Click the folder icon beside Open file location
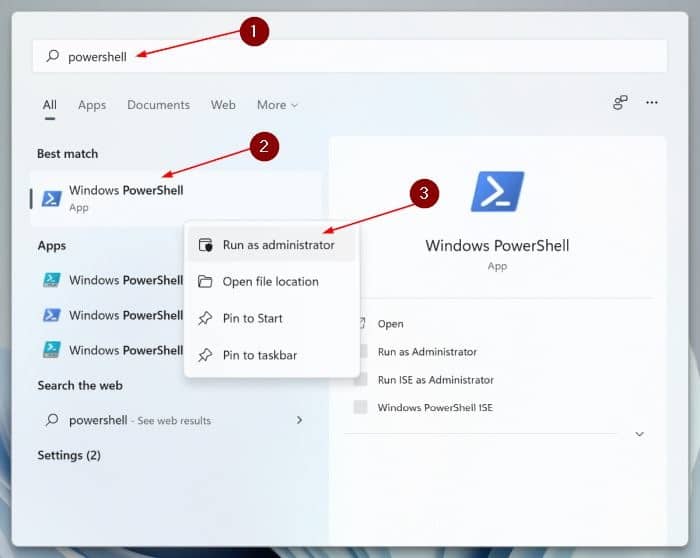 coord(205,281)
